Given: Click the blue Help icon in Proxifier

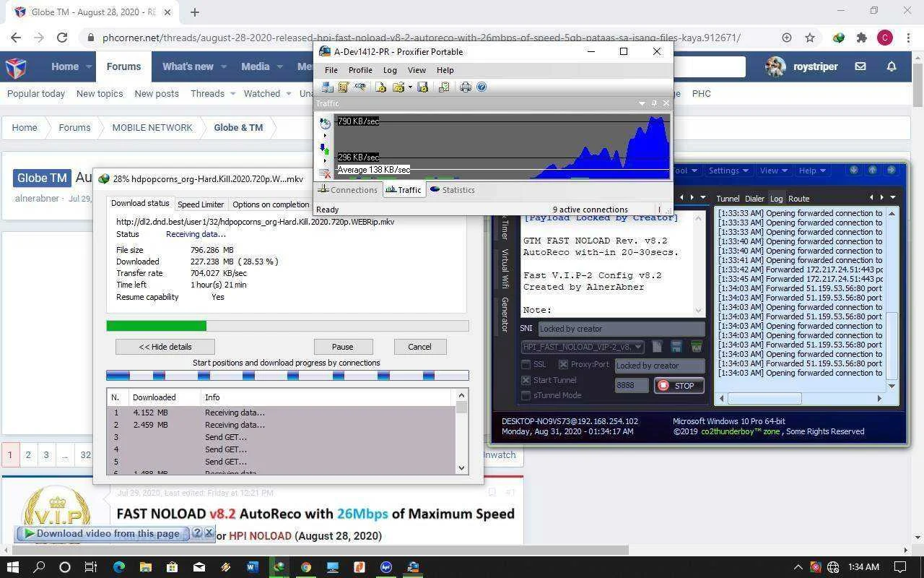Looking at the screenshot, I should (481, 87).
